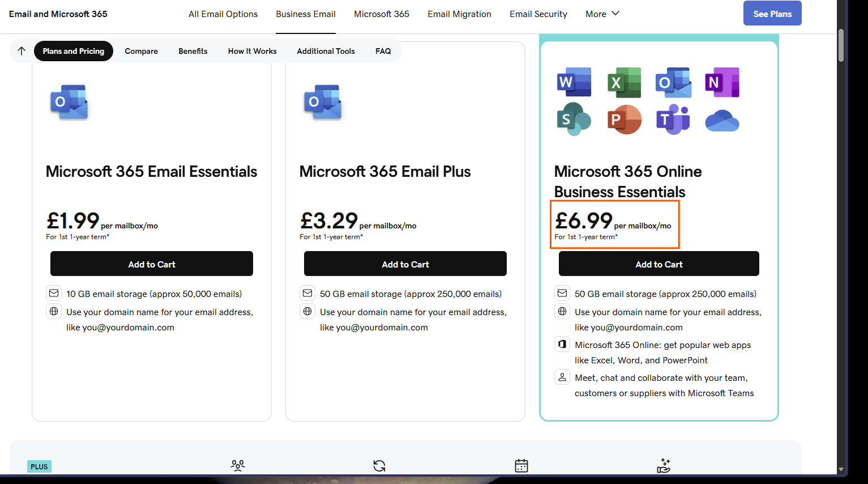The image size is (868, 484).
Task: Select the Plans and Pricing pill tab
Action: pos(74,51)
